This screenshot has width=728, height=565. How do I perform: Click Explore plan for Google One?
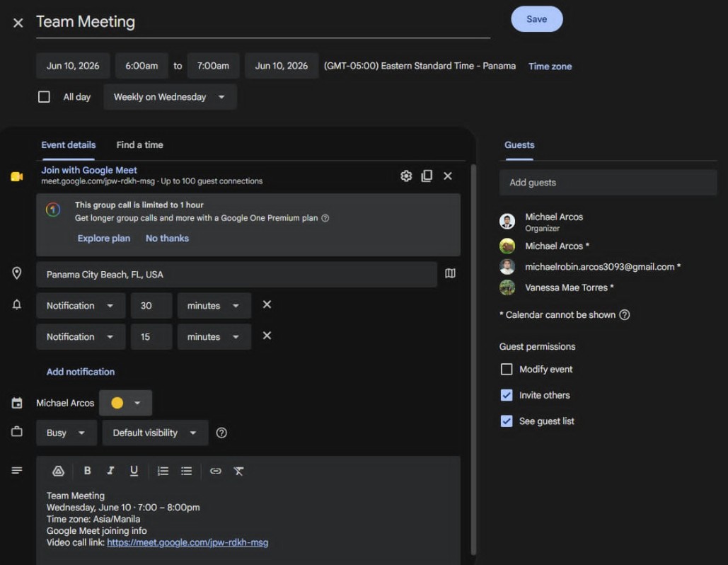(x=104, y=239)
